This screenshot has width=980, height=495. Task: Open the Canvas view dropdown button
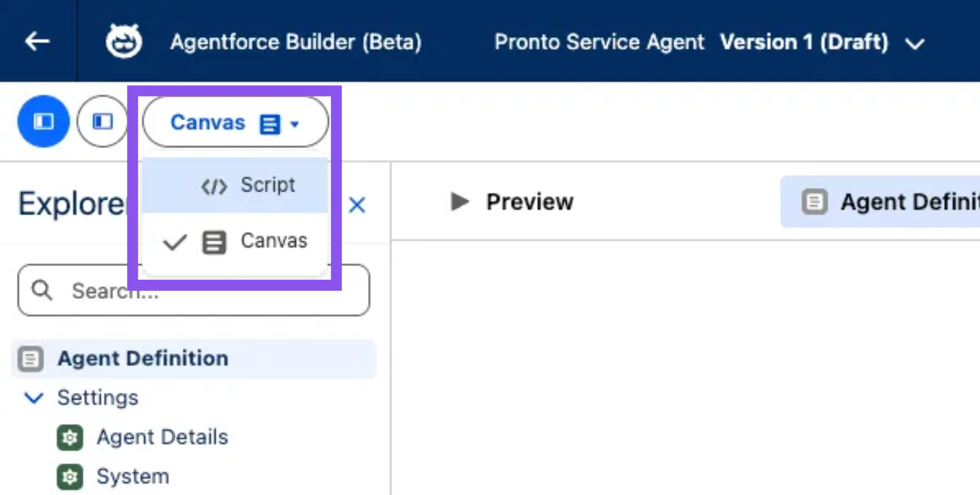pyautogui.click(x=235, y=122)
